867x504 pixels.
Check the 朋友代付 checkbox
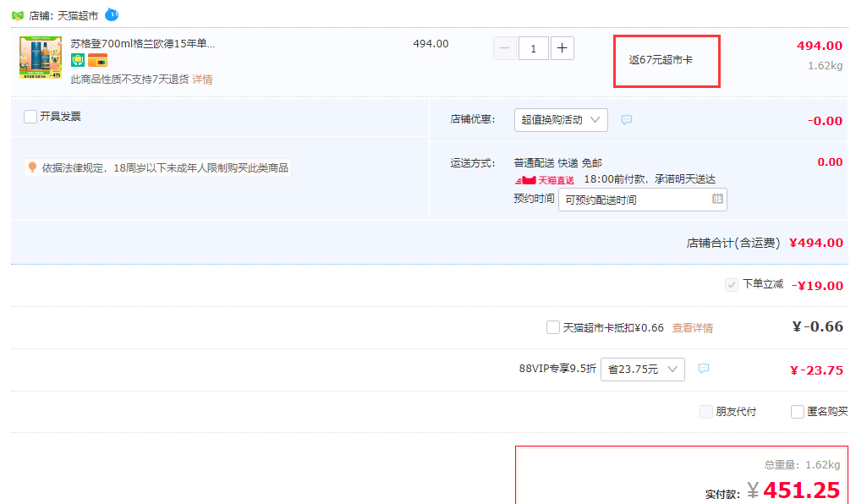[x=706, y=412]
